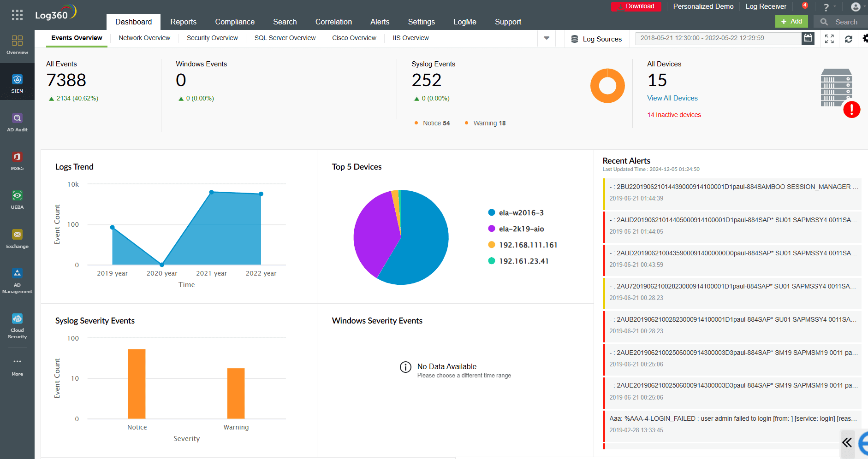The image size is (868, 459).
Task: Open the Alerts menu
Action: click(x=380, y=22)
